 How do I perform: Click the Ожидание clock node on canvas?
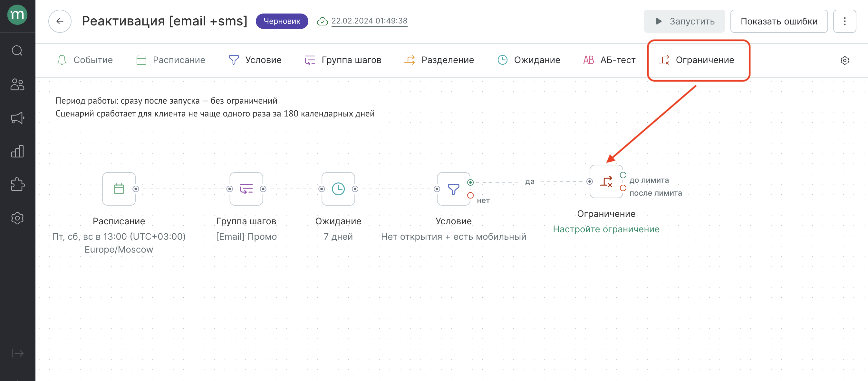click(x=338, y=189)
